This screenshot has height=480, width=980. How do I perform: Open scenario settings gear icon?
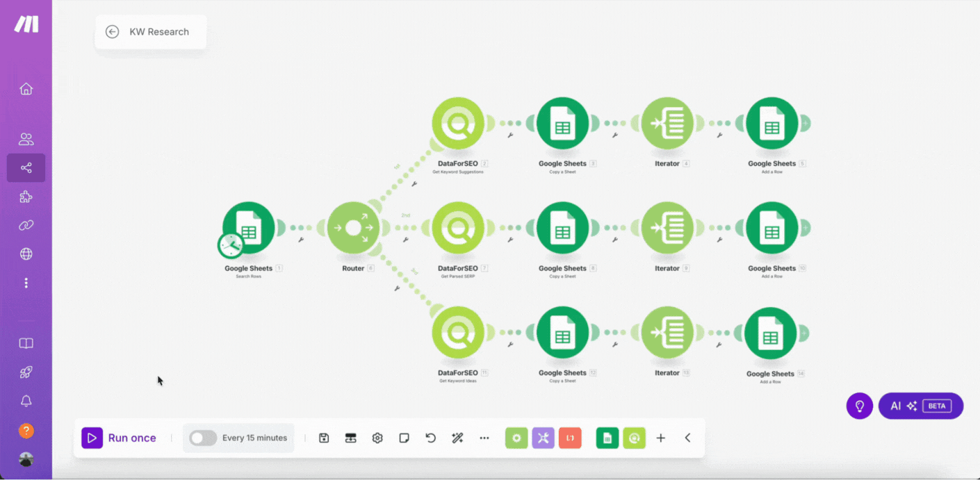[377, 438]
